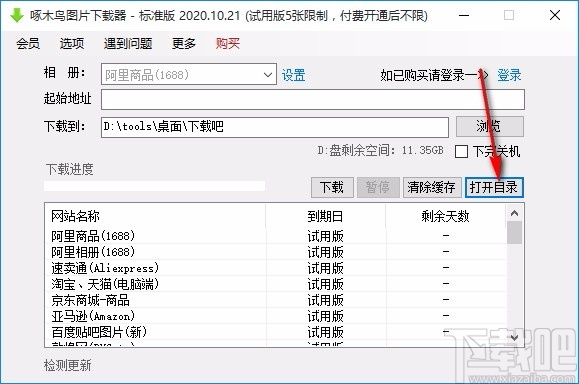Select the 阿里商品(1688) row

[275, 236]
